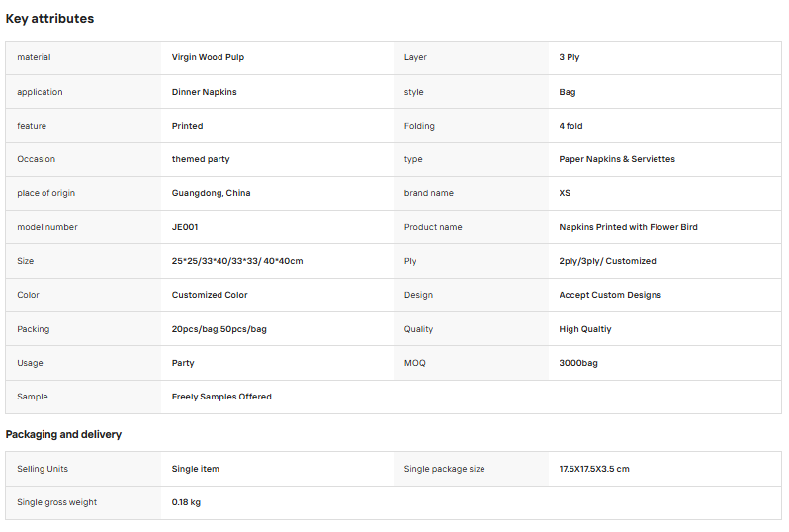The width and height of the screenshot is (789, 532).
Task: Click the Dinner Napkins application value
Action: [x=205, y=92]
